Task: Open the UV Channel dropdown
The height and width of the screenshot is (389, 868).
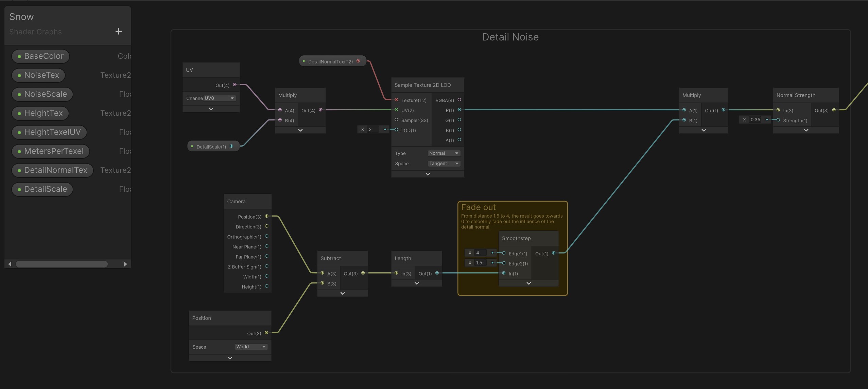Action: click(219, 98)
